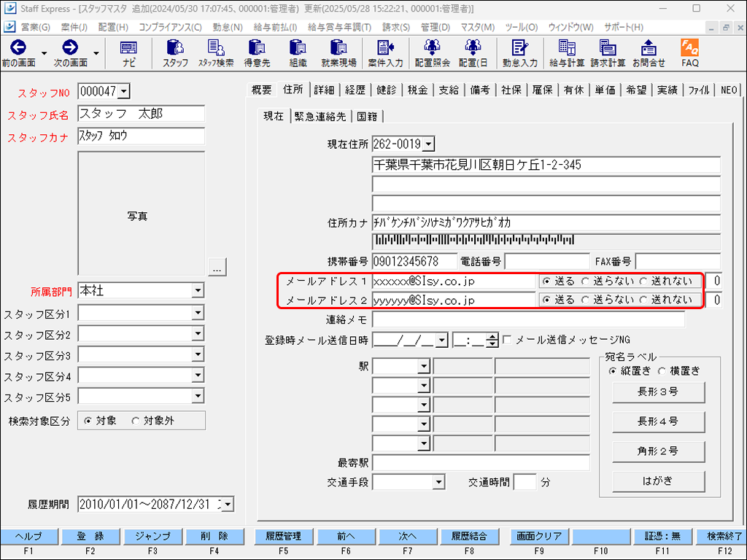747x560 pixels.
Task: Click the 履歴管理 F5 button
Action: coord(284,536)
